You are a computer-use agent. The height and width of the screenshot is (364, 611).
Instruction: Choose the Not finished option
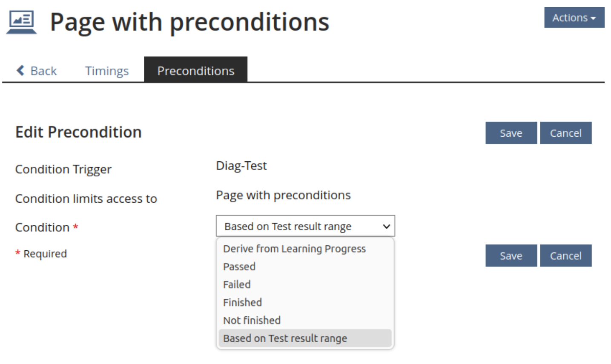252,320
